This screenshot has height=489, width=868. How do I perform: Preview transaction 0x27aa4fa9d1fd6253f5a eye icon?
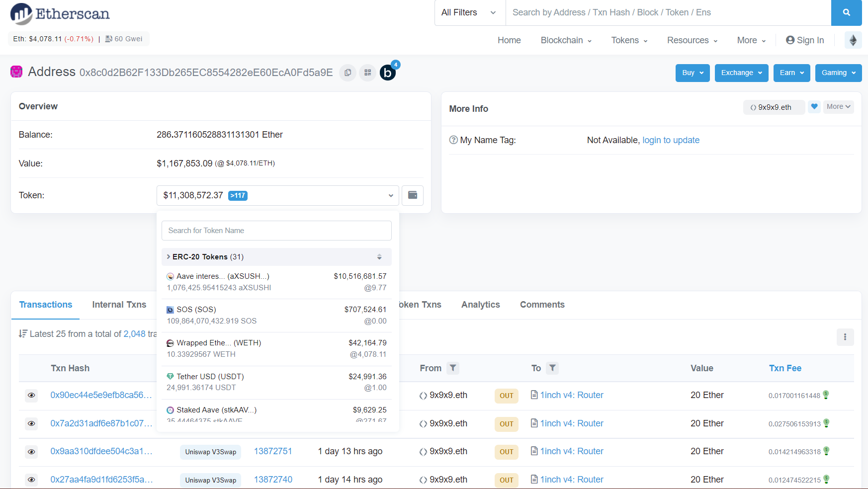point(31,480)
